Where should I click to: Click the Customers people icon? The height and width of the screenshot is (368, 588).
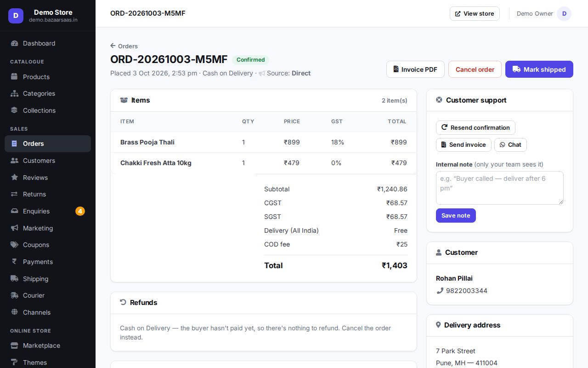pos(14,161)
